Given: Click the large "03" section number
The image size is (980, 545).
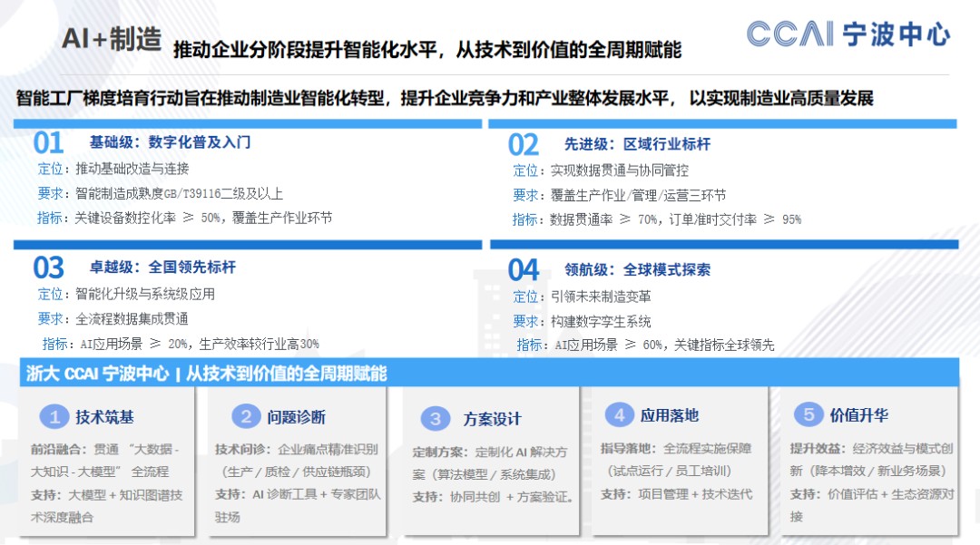Looking at the screenshot, I should [48, 268].
